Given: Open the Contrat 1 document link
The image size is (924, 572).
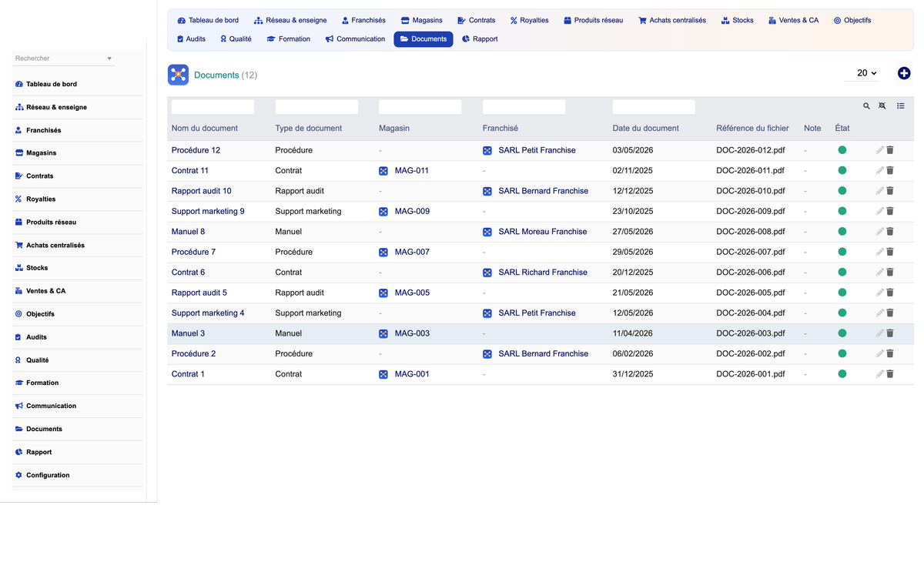Looking at the screenshot, I should (x=188, y=374).
